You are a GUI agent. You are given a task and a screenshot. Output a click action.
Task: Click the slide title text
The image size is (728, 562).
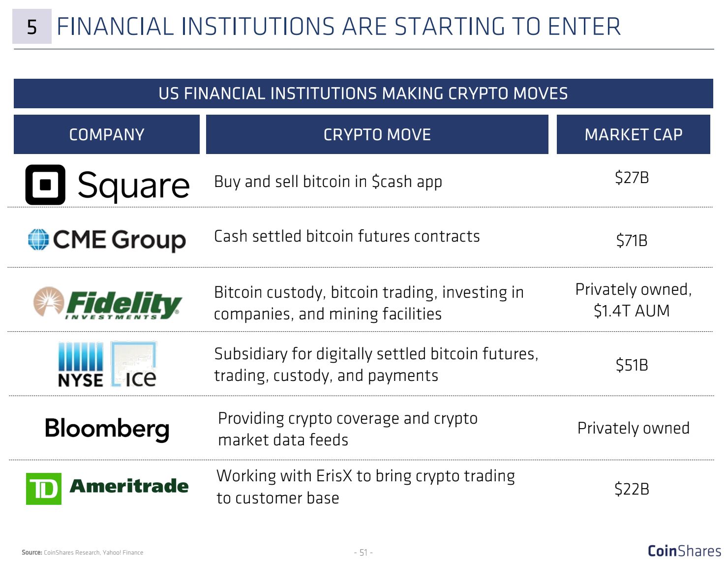pyautogui.click(x=339, y=27)
